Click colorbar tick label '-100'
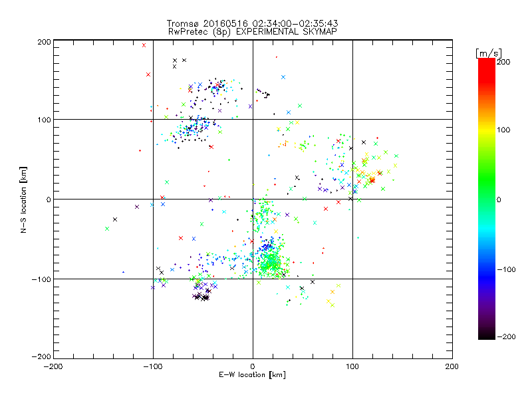This screenshot has height=399, width=532. click(506, 269)
